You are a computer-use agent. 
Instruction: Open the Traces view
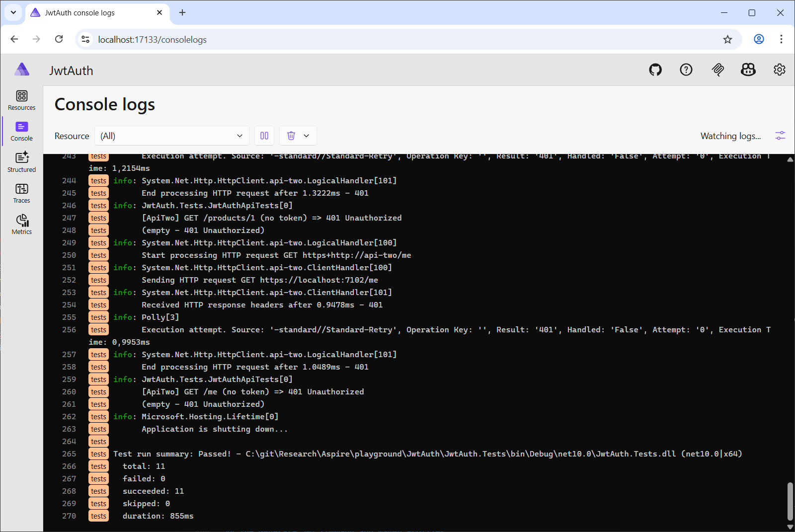[x=21, y=193]
